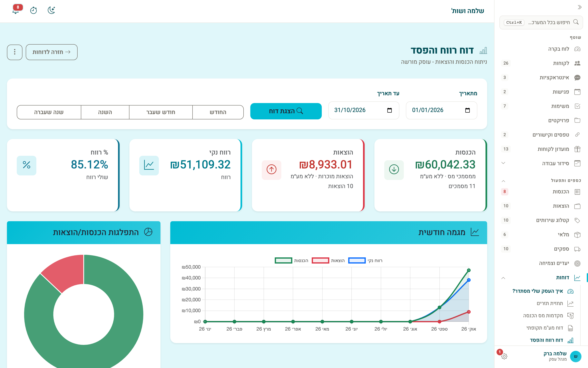588x368 pixels.
Task: Click the לוח בקרה dashboard icon
Action: (x=577, y=49)
